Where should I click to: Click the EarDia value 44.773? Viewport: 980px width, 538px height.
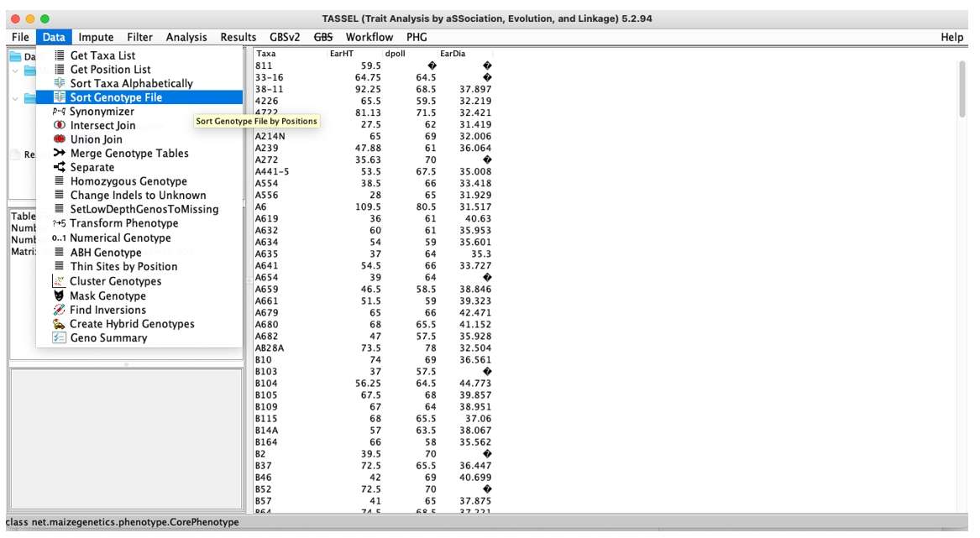475,383
